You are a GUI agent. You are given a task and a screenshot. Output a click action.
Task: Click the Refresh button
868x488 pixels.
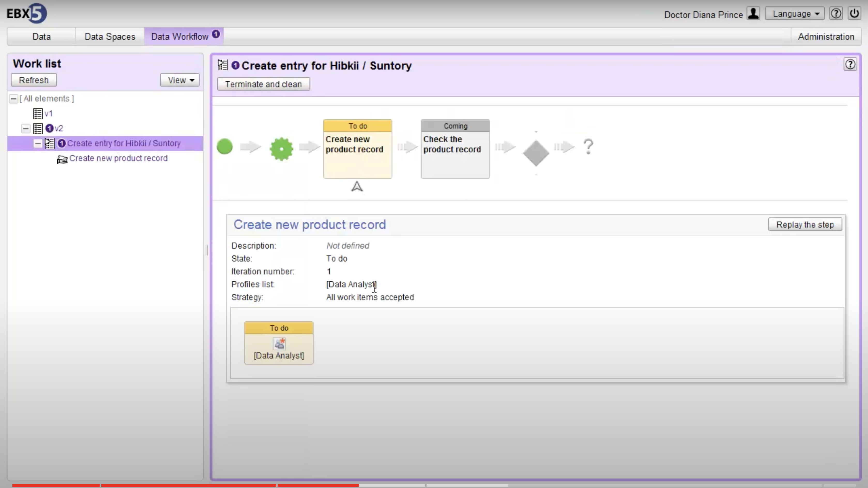(34, 80)
